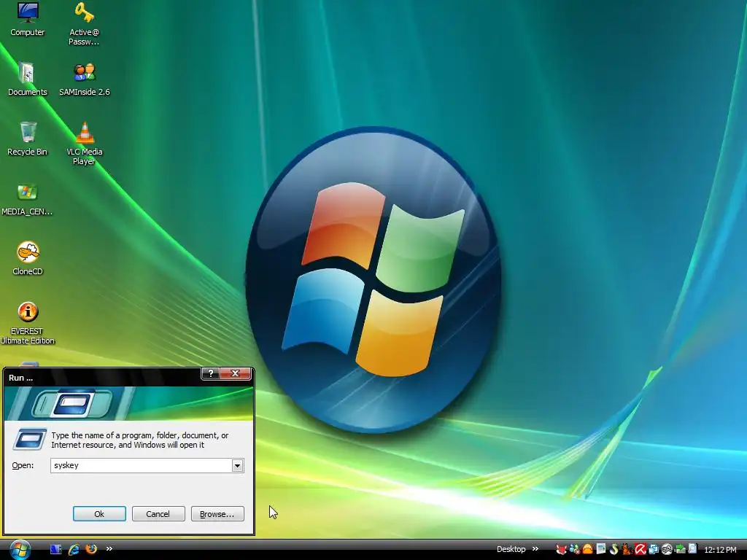Viewport: 747px width, 560px height.
Task: Click the small Run icon beside the description
Action: click(29, 440)
